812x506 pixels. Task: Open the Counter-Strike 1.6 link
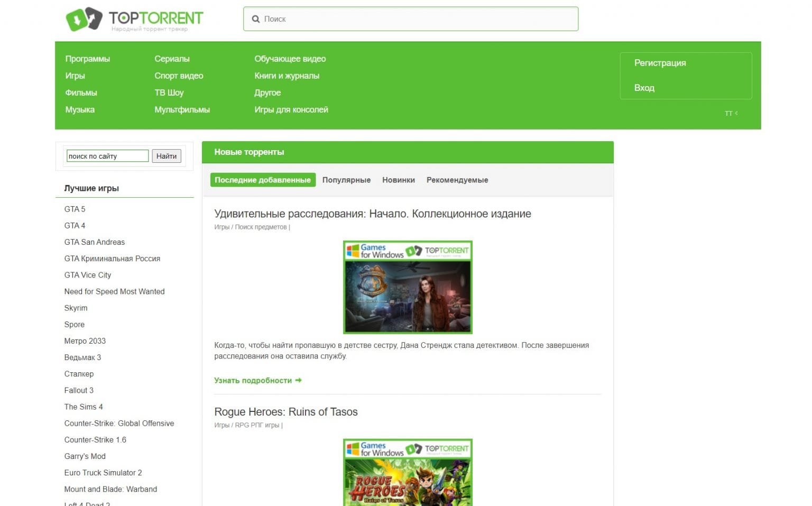(x=95, y=439)
